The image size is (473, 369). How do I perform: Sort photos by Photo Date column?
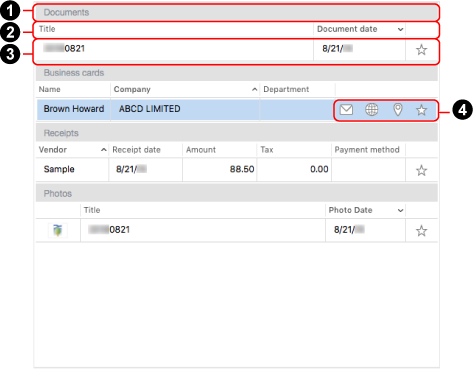(x=365, y=210)
